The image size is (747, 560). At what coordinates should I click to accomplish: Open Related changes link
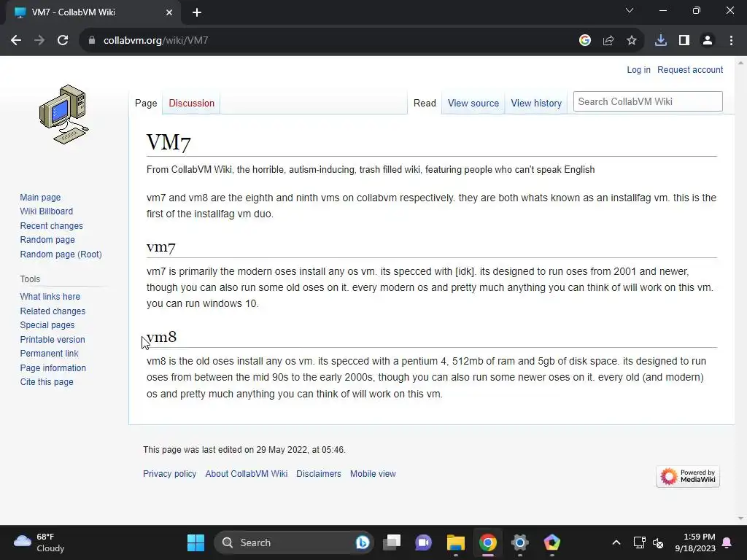53,311
